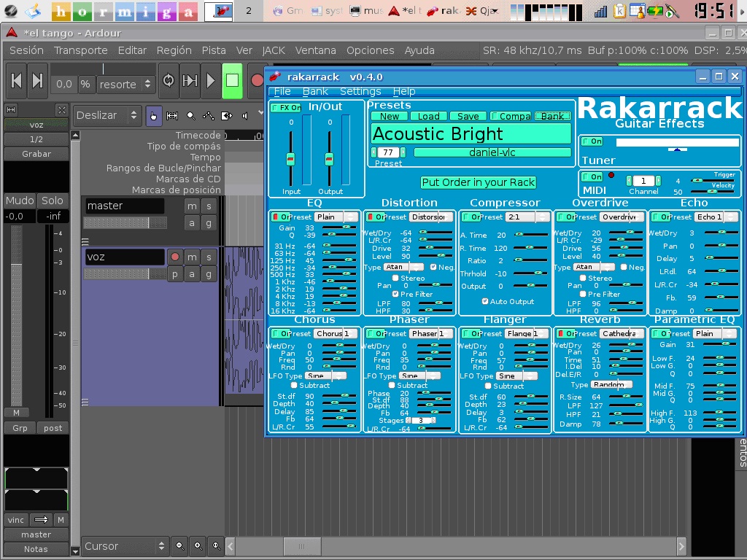This screenshot has height=560, width=747.
Task: Click the EQ Gain slider
Action: [339, 227]
